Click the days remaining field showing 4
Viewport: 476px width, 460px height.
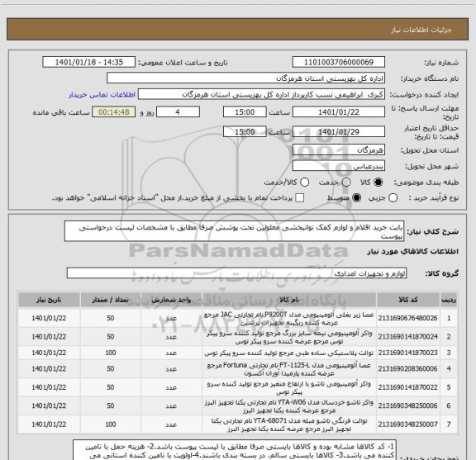point(178,112)
